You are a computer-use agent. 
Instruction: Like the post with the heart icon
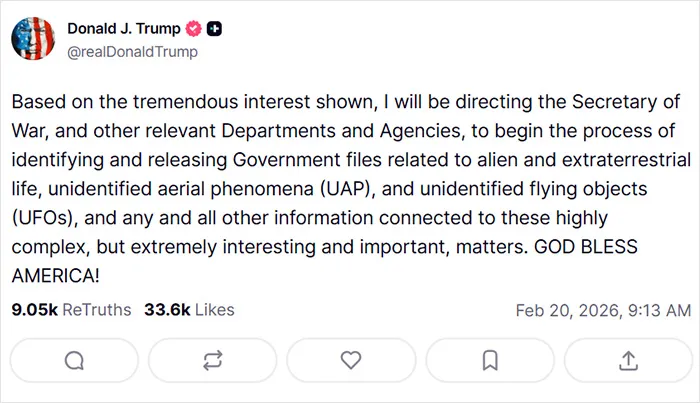click(351, 361)
